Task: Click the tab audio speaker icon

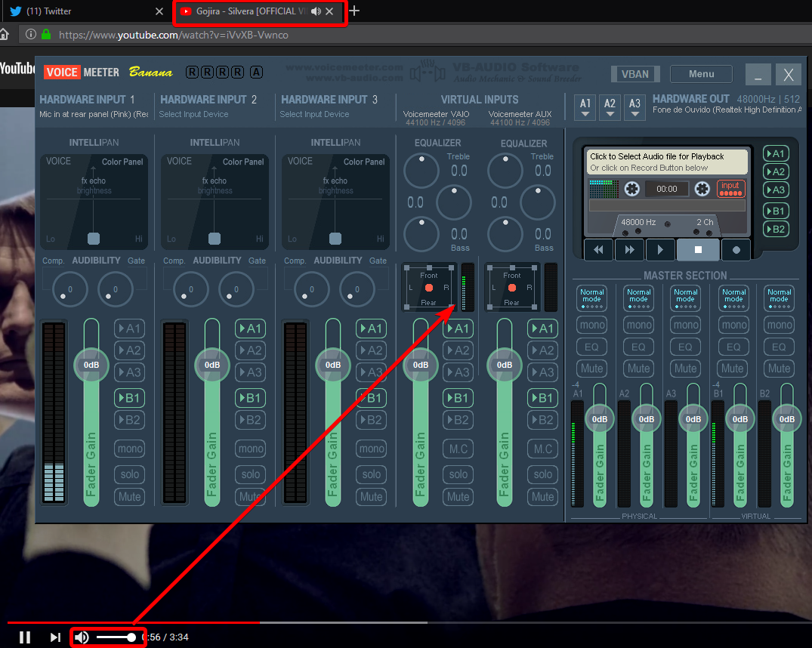Action: pos(316,11)
